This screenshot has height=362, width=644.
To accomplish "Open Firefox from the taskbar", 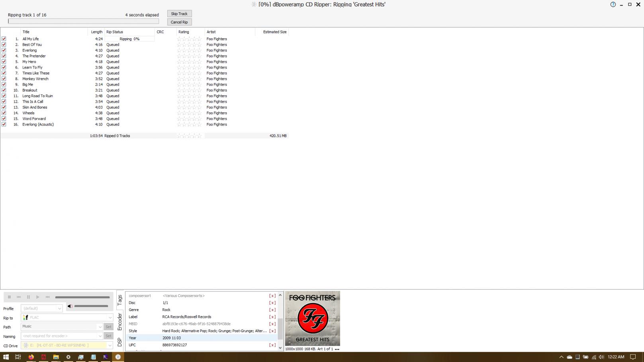I will (x=31, y=357).
